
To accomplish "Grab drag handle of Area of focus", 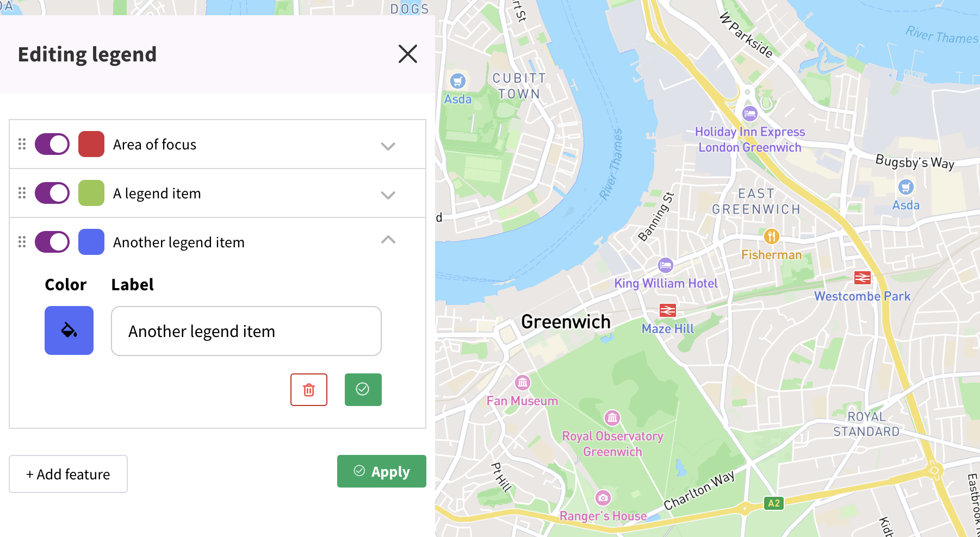I will pos(22,144).
